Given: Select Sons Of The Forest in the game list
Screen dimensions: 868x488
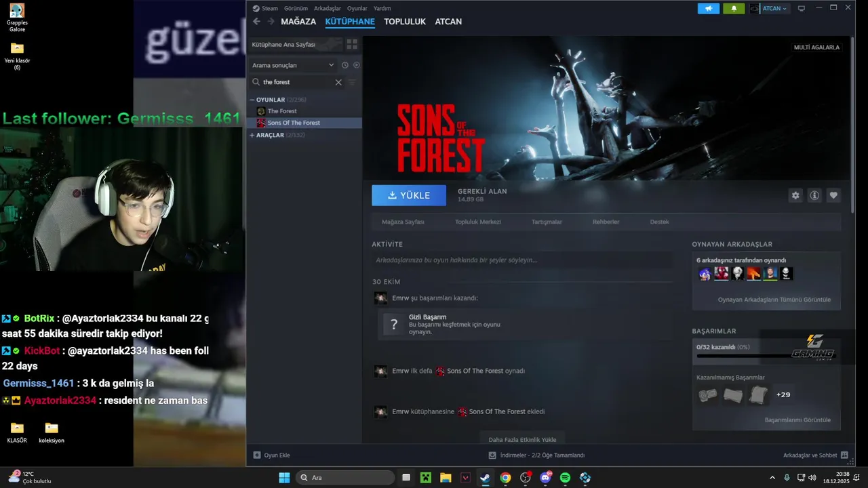Looking at the screenshot, I should click(x=294, y=123).
